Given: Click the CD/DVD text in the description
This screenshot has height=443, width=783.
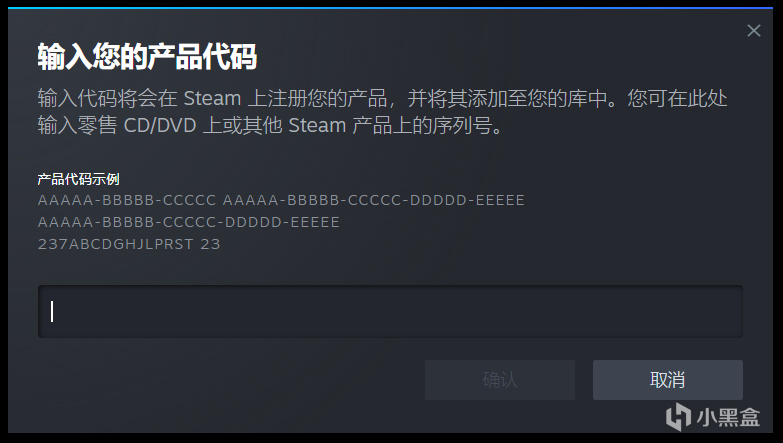Looking at the screenshot, I should [160, 125].
